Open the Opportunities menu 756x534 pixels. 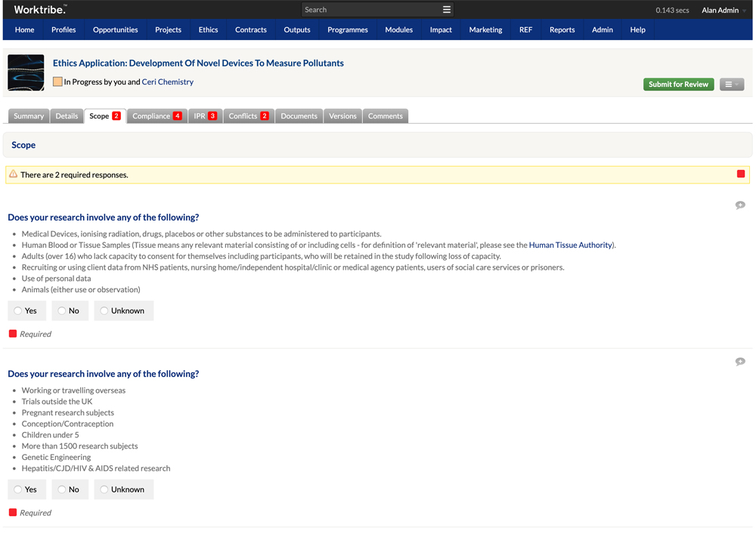click(115, 30)
